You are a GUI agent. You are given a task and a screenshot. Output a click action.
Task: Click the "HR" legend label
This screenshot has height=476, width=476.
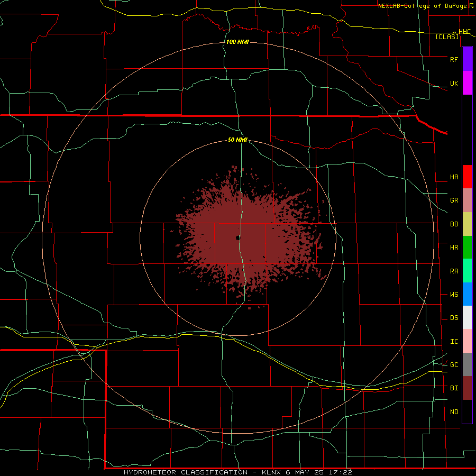tap(454, 248)
